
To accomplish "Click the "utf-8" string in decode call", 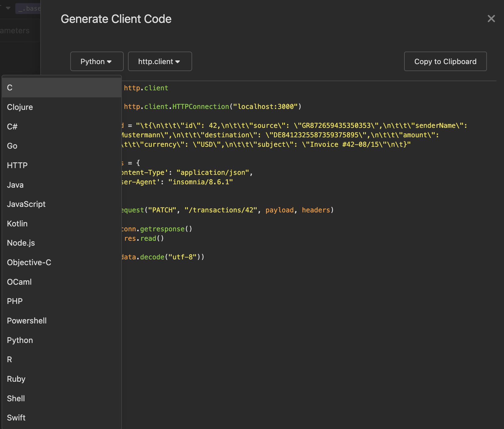I will tap(182, 257).
